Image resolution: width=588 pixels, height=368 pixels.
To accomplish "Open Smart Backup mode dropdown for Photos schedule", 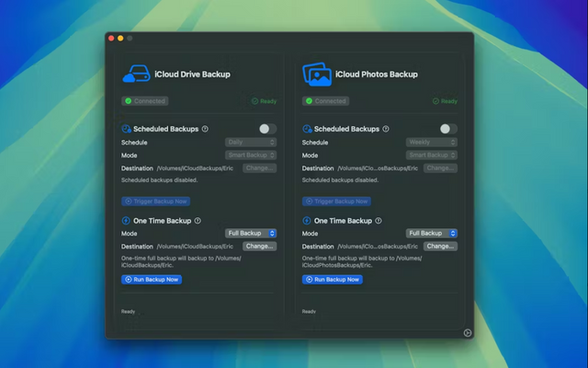I will [x=432, y=155].
